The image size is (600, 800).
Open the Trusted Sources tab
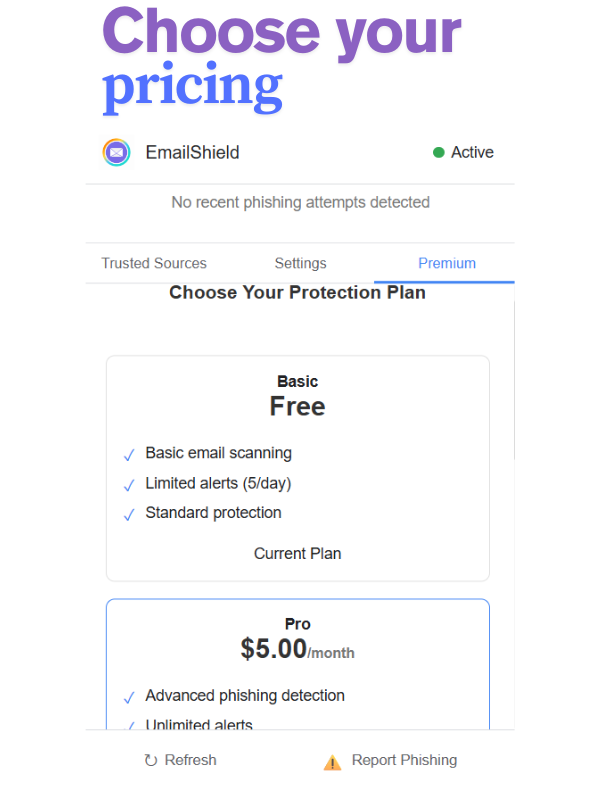pyautogui.click(x=154, y=263)
